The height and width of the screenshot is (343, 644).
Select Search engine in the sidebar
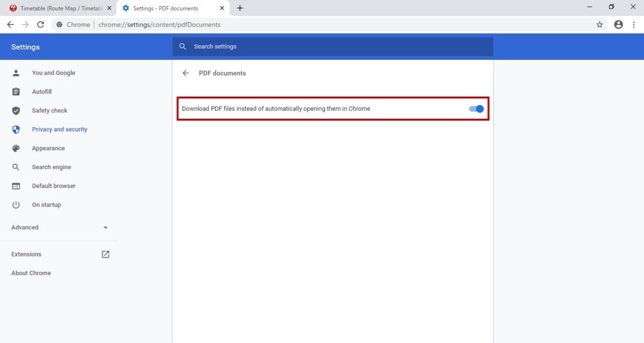click(51, 167)
